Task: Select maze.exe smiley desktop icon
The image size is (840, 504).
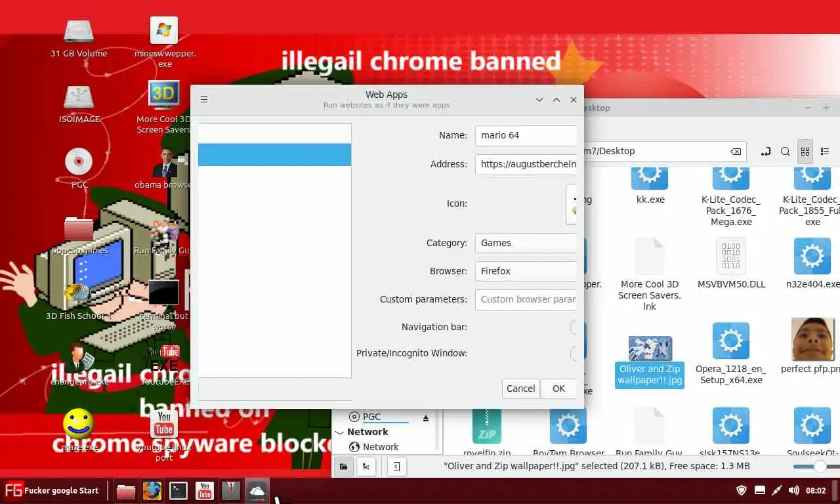Action: click(x=79, y=430)
